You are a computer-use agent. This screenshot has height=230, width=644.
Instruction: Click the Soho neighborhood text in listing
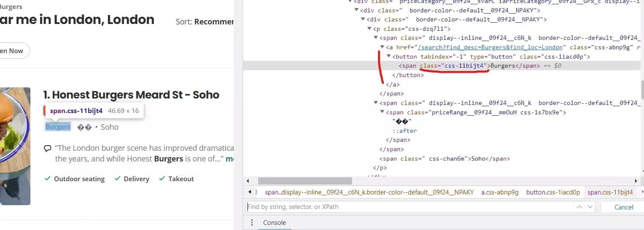point(109,127)
